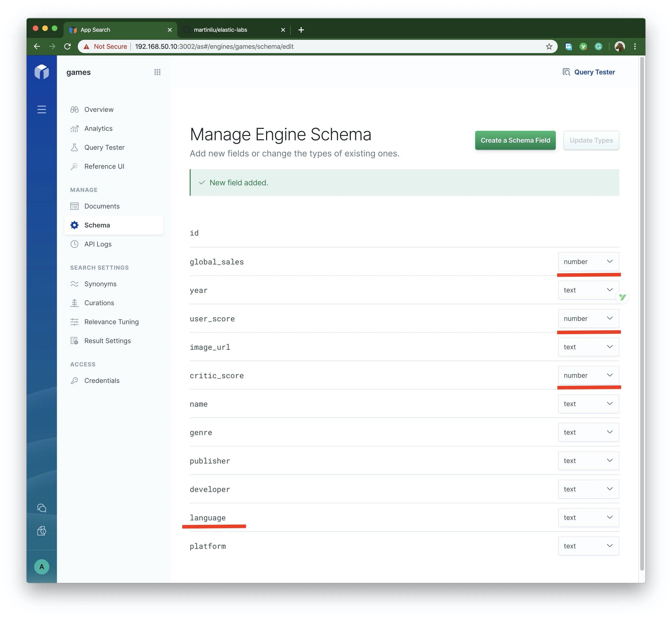
Task: Reload the page
Action: 68,46
